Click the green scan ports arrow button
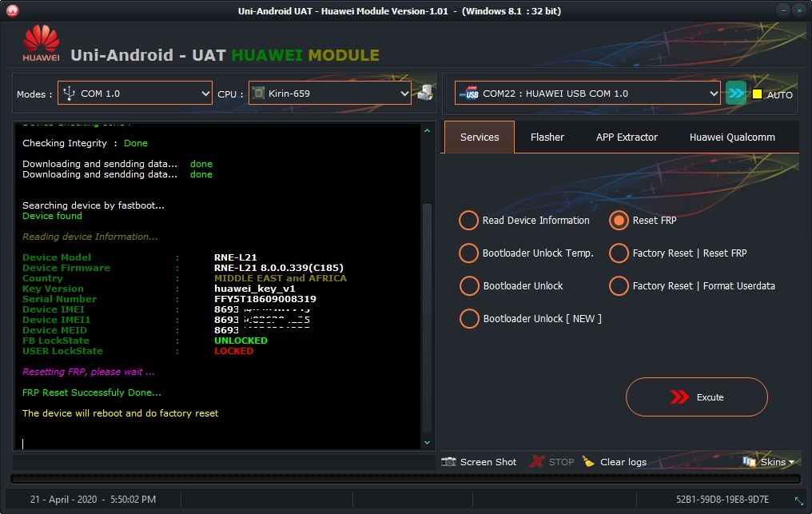The image size is (812, 514). click(x=736, y=94)
